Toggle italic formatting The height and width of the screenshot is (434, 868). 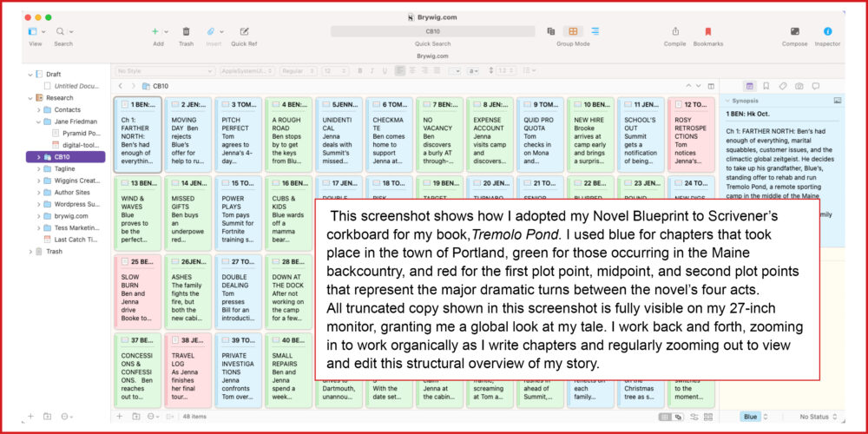(372, 71)
